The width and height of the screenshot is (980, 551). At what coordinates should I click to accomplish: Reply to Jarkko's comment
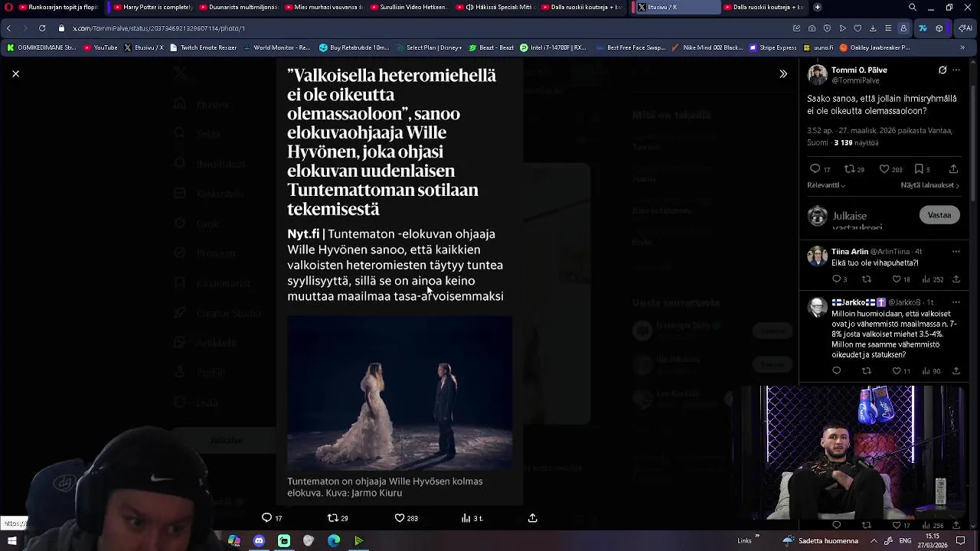(836, 371)
